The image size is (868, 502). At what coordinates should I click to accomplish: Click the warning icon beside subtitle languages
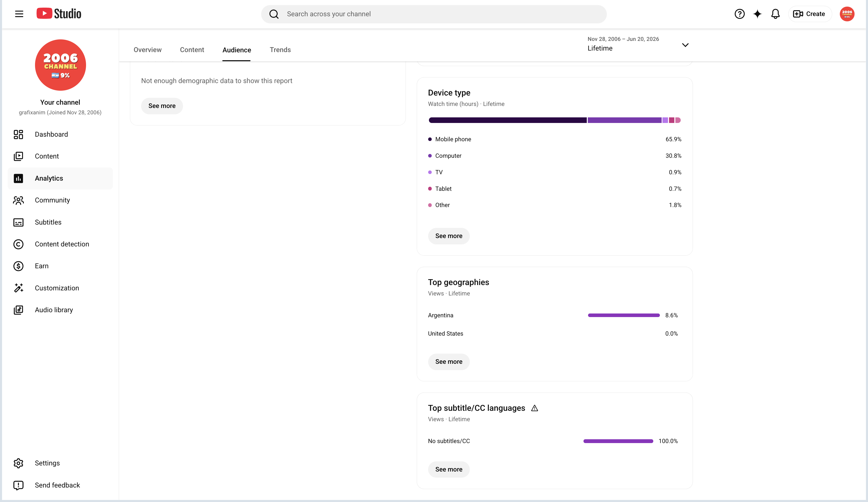click(x=534, y=408)
